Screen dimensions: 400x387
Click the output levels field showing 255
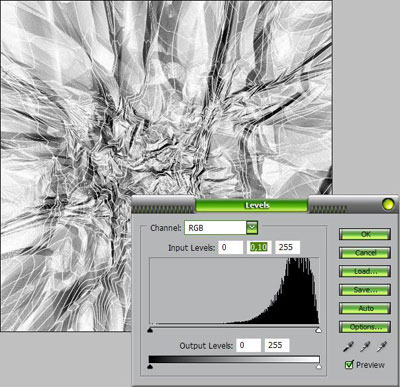click(x=277, y=345)
